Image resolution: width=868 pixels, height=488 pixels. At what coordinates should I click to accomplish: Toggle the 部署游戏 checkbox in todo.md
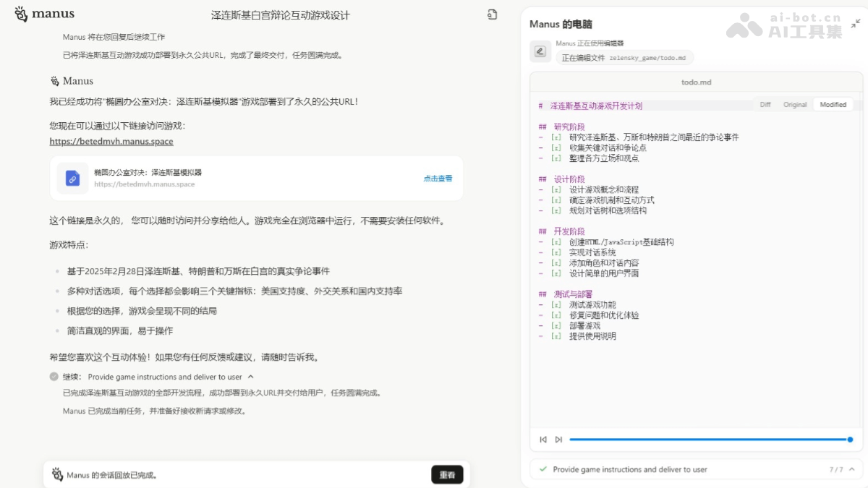555,325
